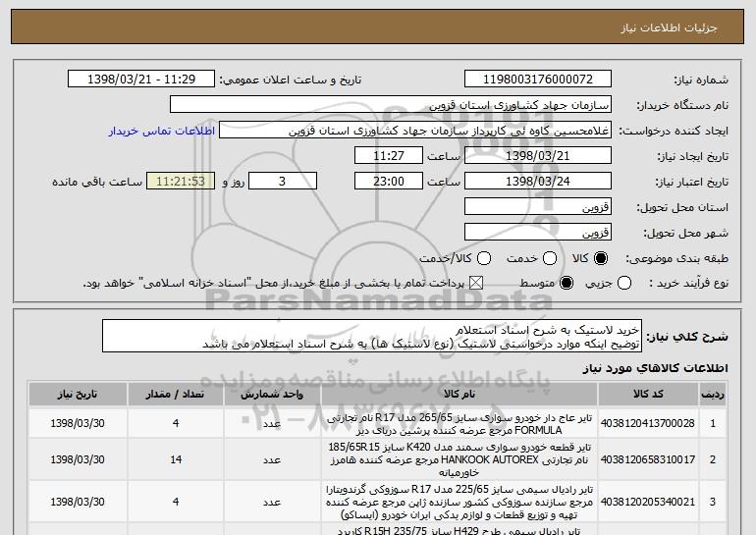756x535 pixels.
Task: Click the تعداد / مقدار column header
Action: pyautogui.click(x=176, y=395)
